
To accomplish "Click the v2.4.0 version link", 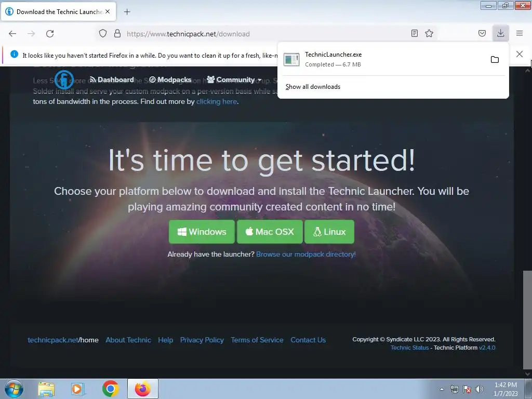I will [x=487, y=348].
